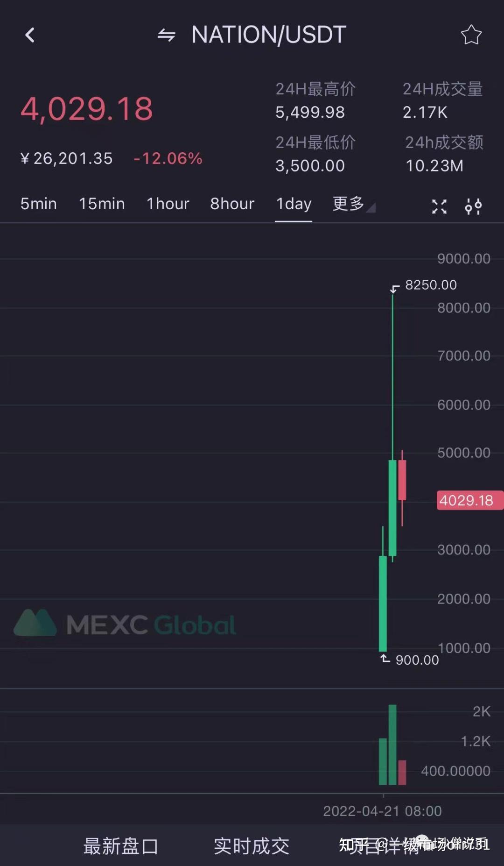Tap the 900.00 low marker
This screenshot has height=866, width=504.
[x=417, y=660]
